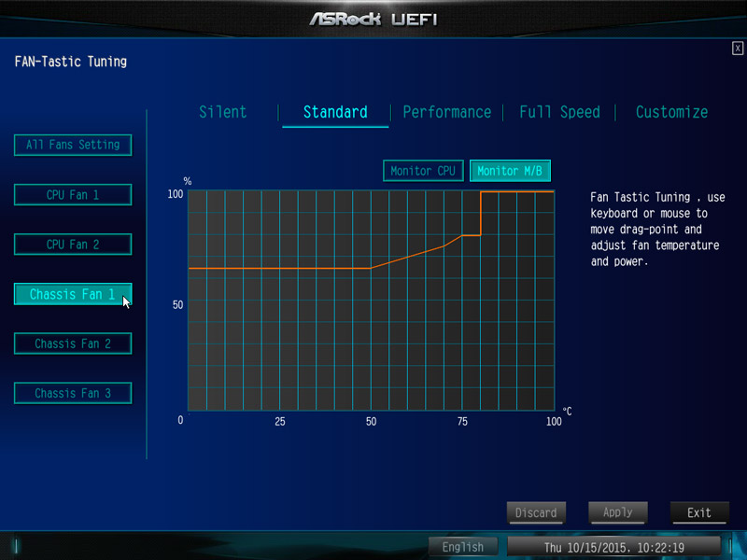Select Chassis Fan 3

coord(73,393)
